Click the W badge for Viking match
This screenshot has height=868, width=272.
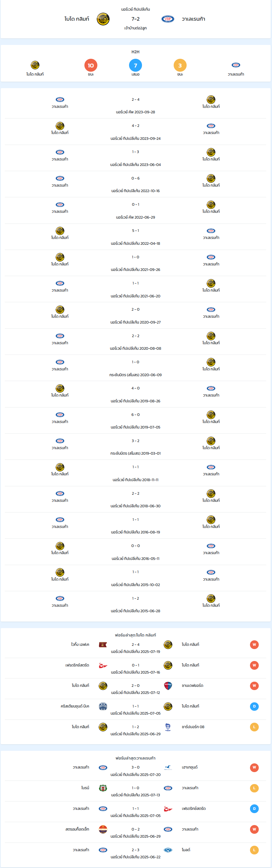point(254,645)
